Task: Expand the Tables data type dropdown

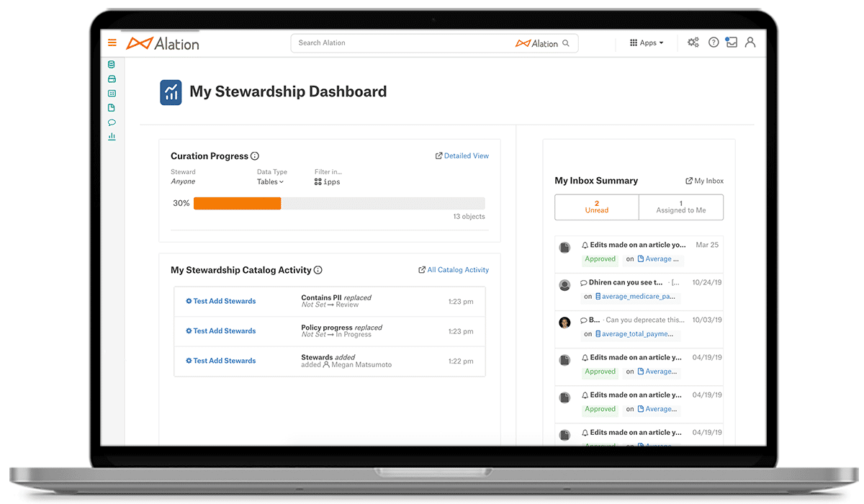Action: [x=270, y=181]
